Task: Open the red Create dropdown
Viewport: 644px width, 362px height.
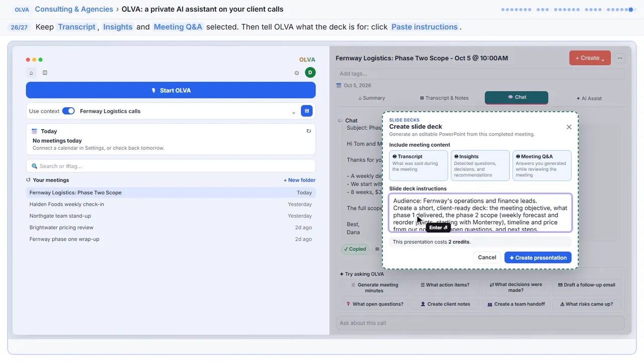Action: [590, 58]
